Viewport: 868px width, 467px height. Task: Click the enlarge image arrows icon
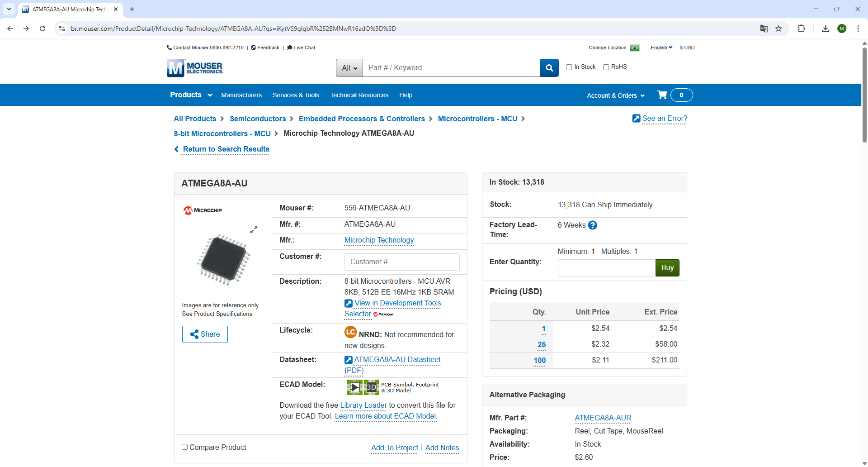coord(254,230)
